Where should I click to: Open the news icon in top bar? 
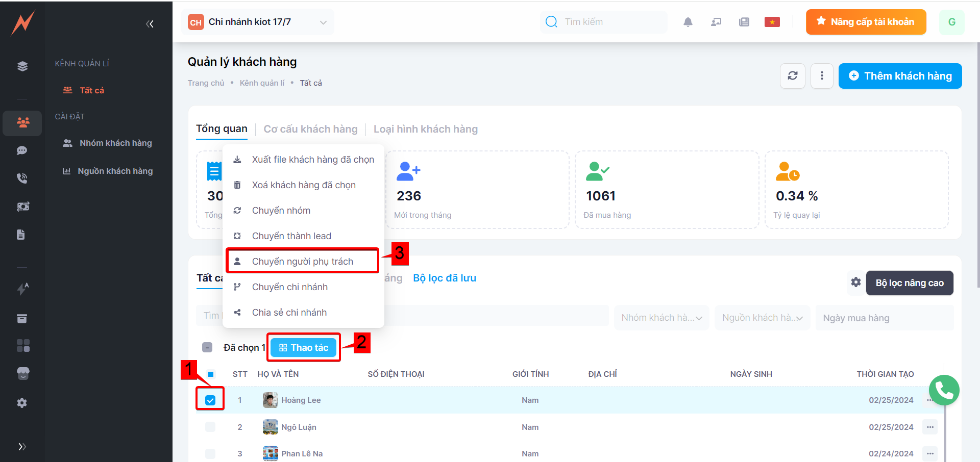click(x=744, y=22)
